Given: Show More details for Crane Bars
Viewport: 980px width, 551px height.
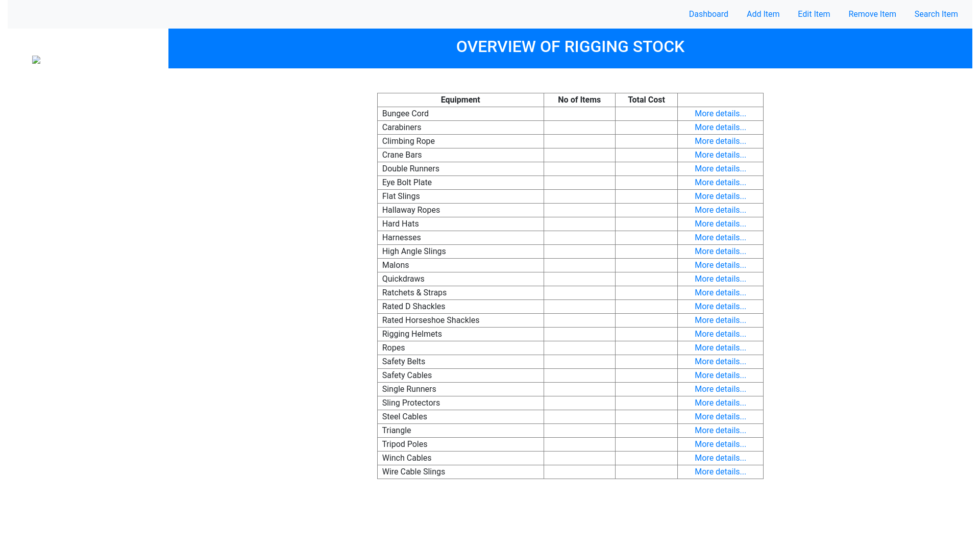Looking at the screenshot, I should [x=720, y=155].
